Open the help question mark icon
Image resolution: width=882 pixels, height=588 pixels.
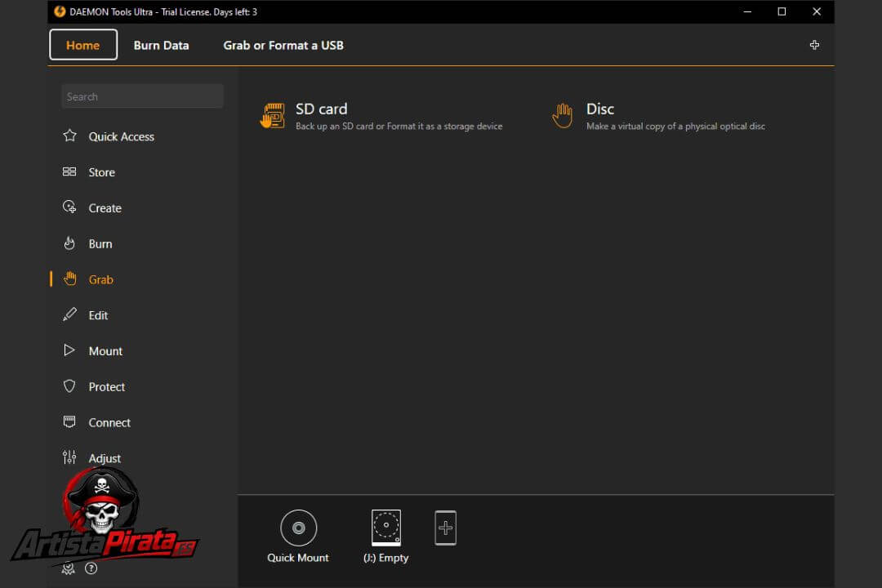point(91,568)
